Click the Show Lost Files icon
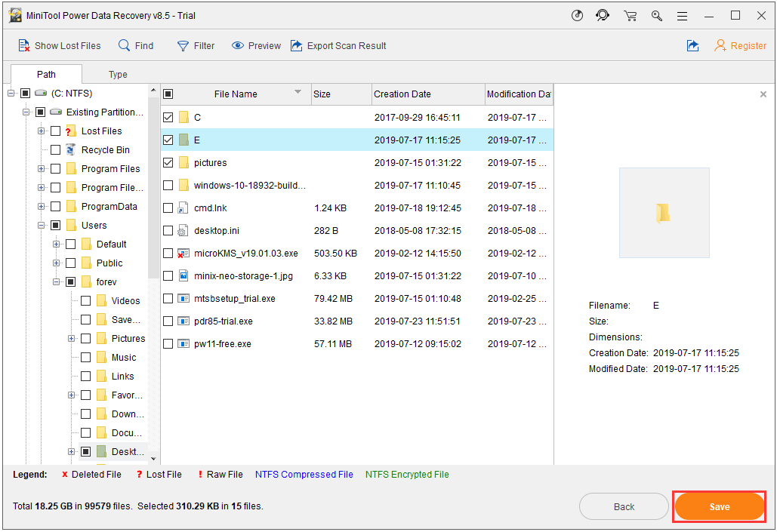Image resolution: width=777 pixels, height=532 pixels. coord(24,45)
